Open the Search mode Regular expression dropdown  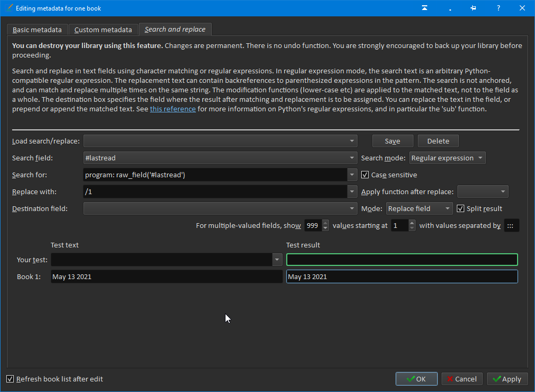pos(447,158)
